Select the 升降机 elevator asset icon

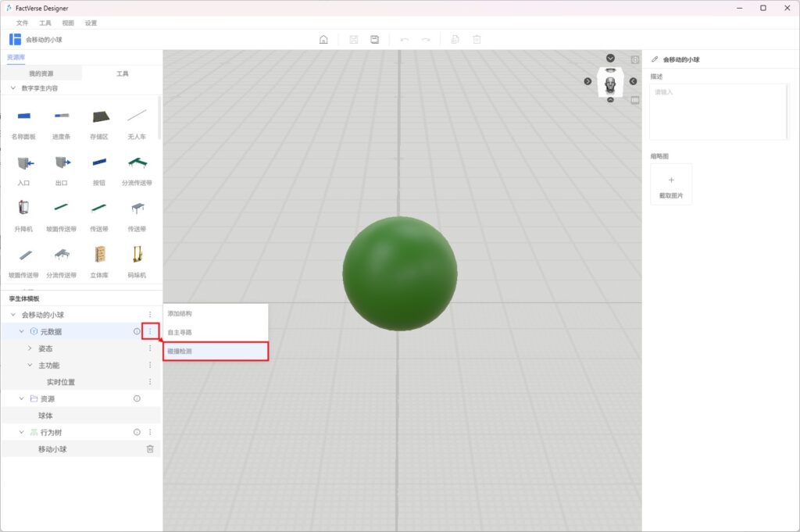pos(23,209)
